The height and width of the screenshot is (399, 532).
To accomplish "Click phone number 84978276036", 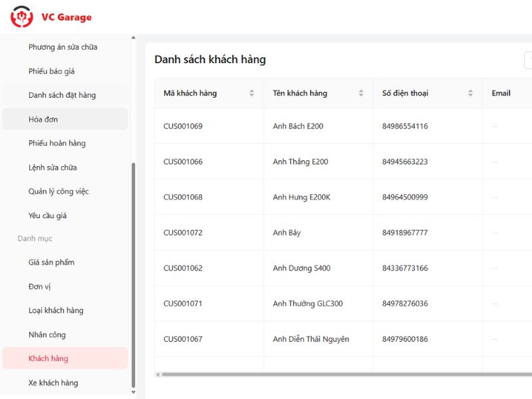I will [x=405, y=304].
